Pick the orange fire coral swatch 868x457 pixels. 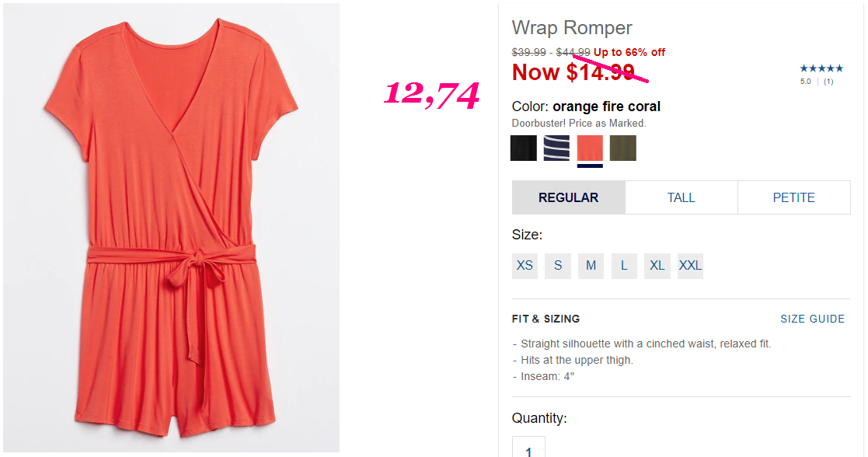[x=590, y=148]
